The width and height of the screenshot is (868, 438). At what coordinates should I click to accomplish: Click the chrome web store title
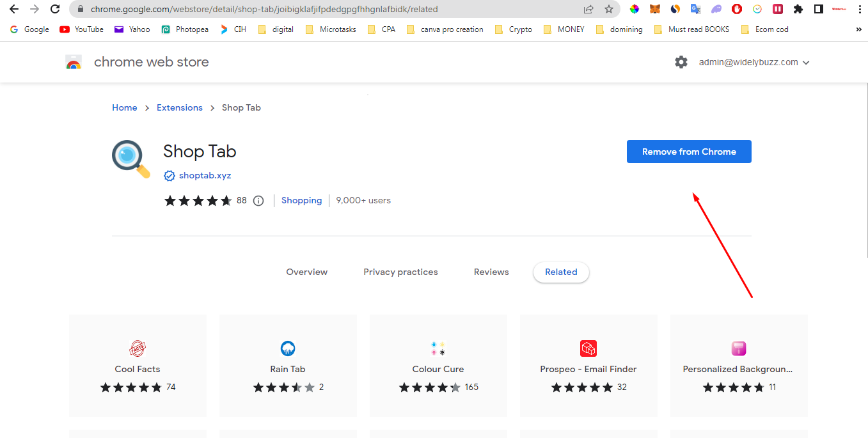point(152,62)
